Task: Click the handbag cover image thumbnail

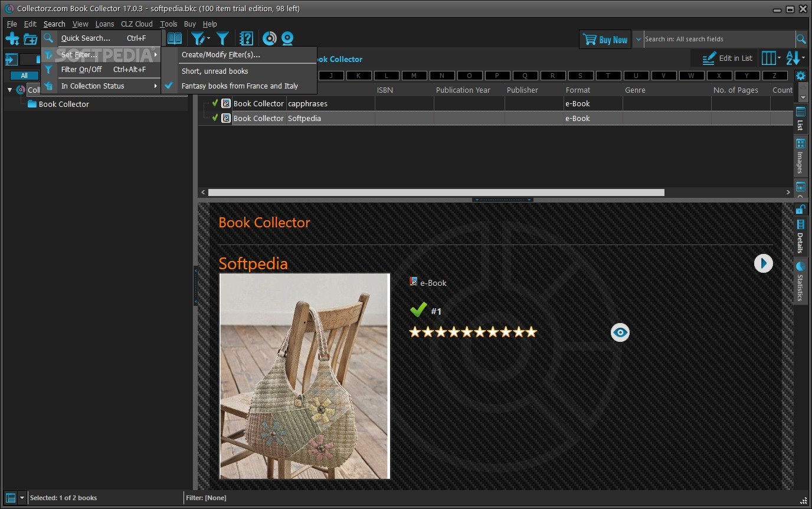Action: click(304, 376)
